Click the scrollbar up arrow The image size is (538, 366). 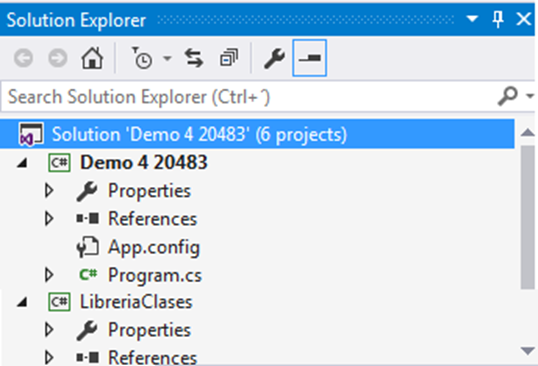527,132
